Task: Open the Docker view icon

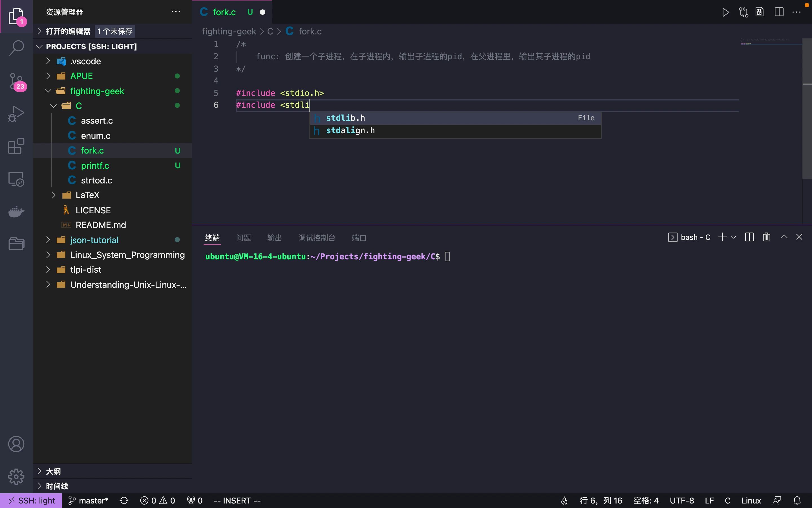Action: pos(16,211)
